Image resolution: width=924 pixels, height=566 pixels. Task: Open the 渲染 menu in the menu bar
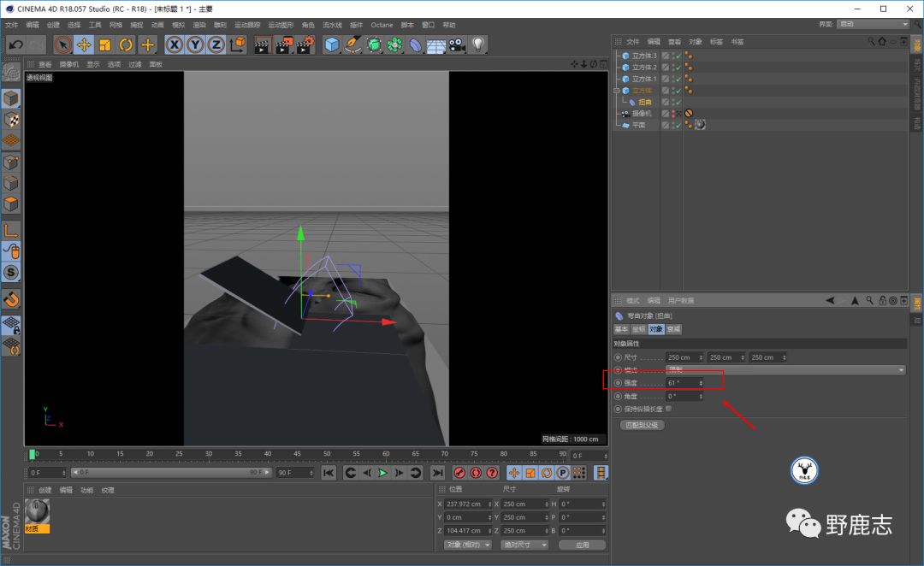[x=198, y=25]
